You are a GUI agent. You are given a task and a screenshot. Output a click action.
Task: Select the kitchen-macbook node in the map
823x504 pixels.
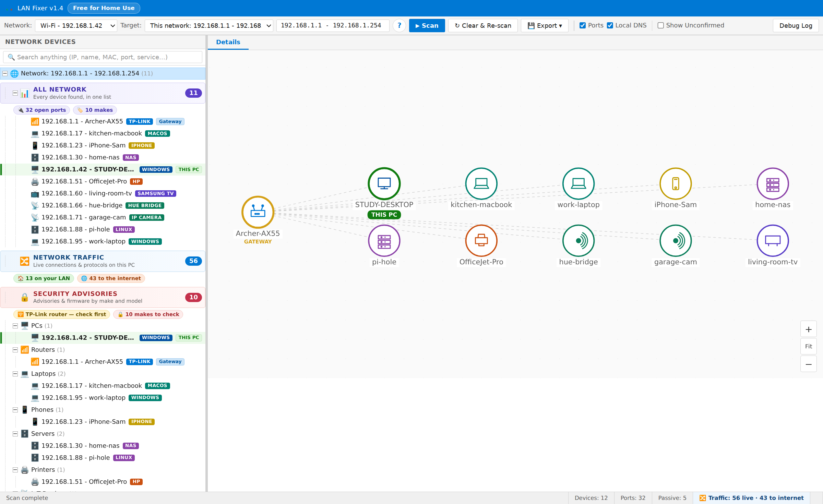tap(481, 183)
